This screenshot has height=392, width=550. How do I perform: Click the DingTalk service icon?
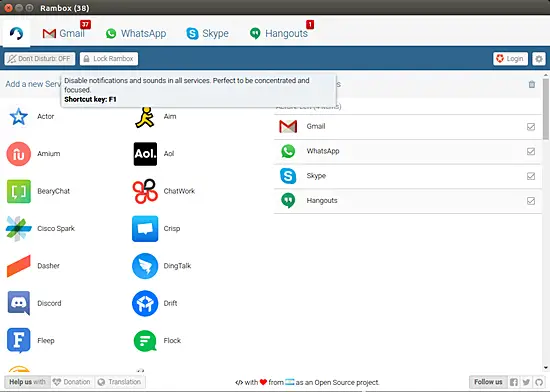click(x=145, y=266)
